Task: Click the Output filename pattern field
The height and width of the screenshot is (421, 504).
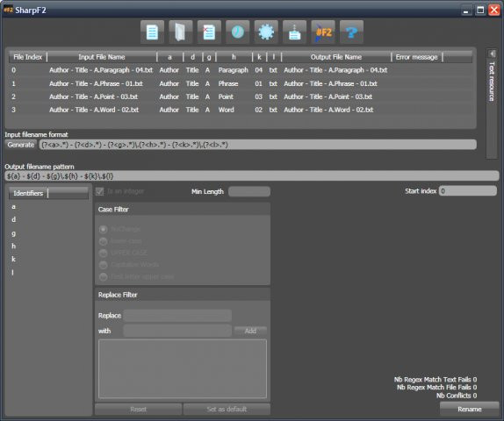Action: pyautogui.click(x=252, y=176)
